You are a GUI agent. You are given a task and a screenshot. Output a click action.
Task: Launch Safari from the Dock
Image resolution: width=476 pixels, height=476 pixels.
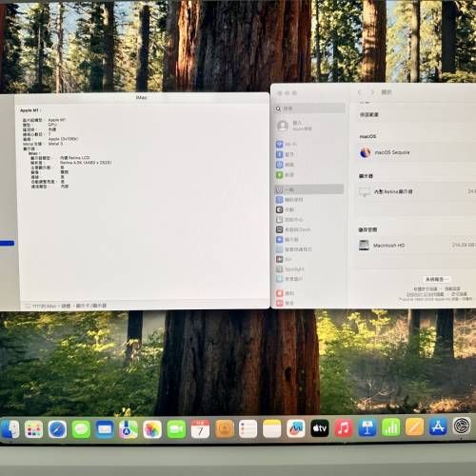57,429
